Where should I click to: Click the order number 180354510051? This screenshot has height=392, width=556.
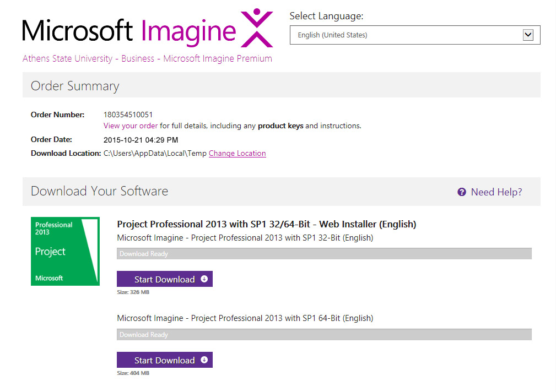(128, 115)
